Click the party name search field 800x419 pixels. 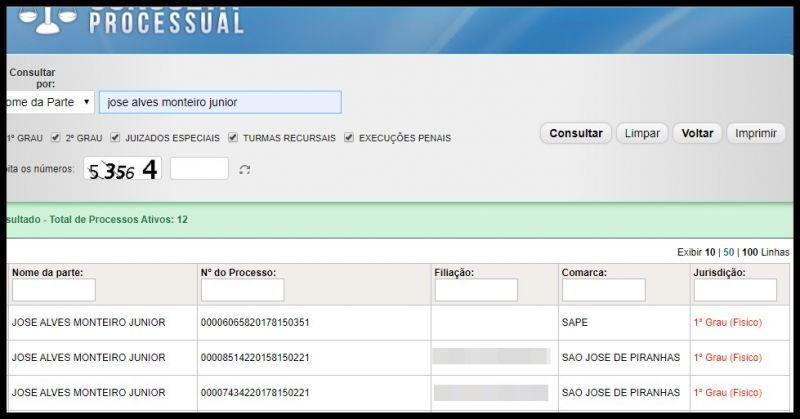click(220, 102)
